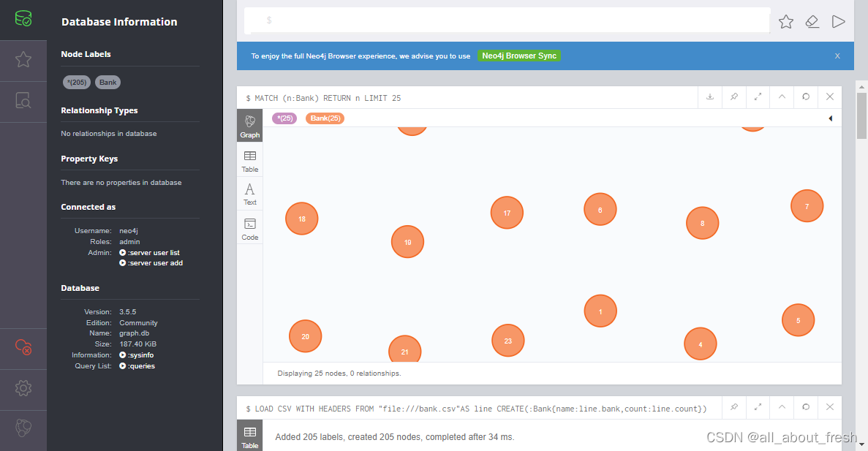Viewport: 868px width, 451px height.
Task: Open the About Neo4j sidebar icon
Action: click(23, 428)
